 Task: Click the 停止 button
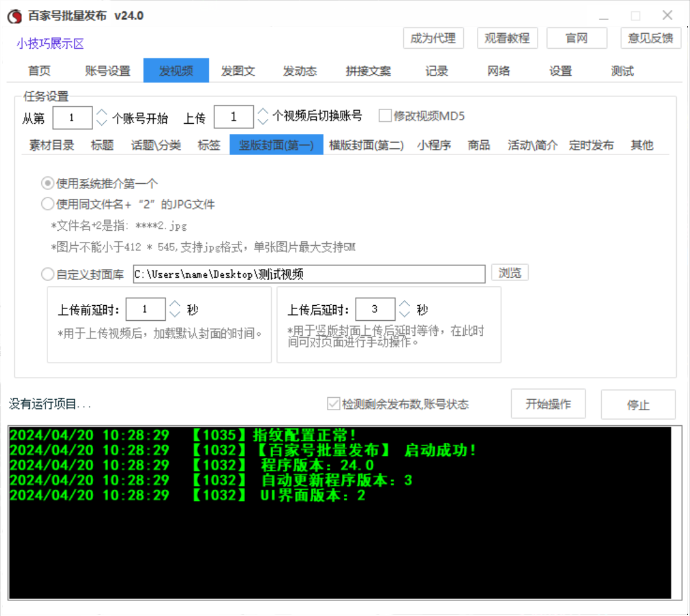coord(638,405)
